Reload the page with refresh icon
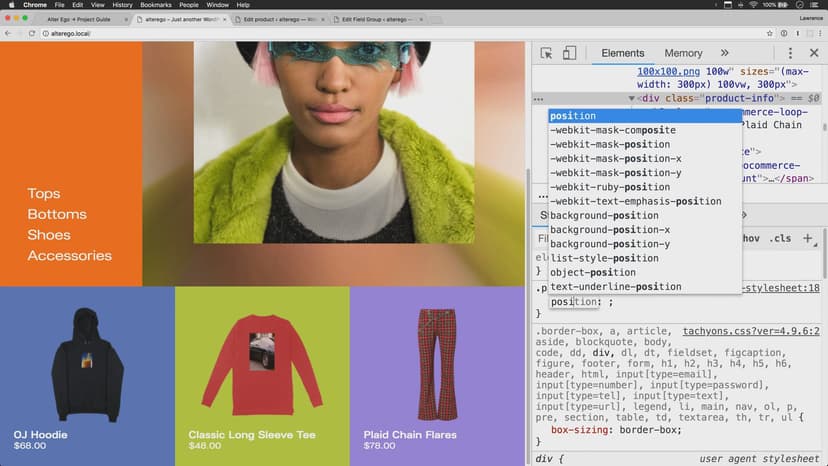 click(x=32, y=33)
